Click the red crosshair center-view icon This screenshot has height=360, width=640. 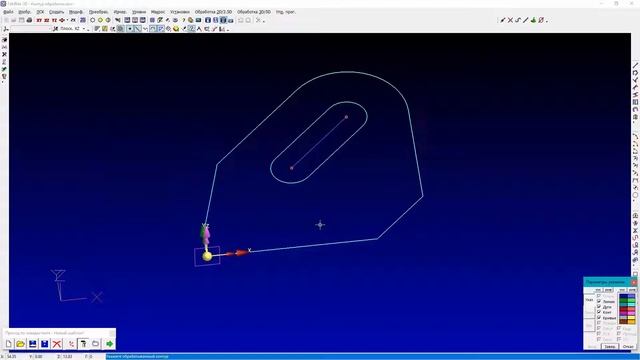(62, 20)
